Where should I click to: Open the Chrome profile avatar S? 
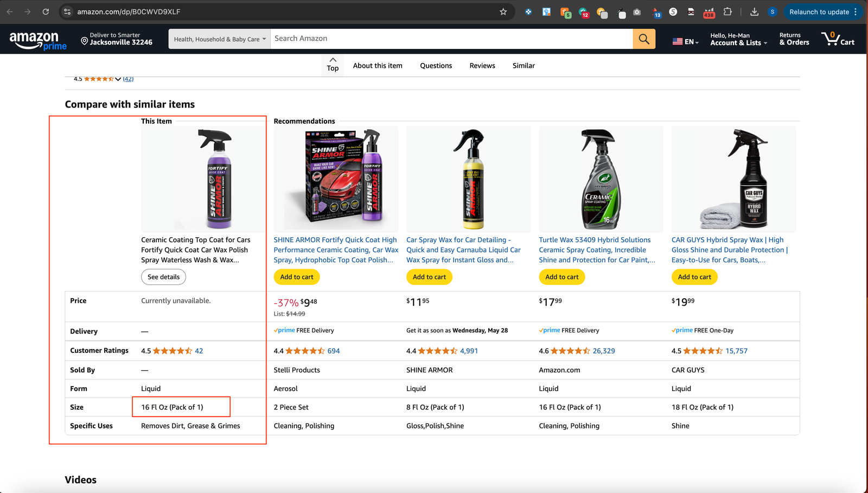(x=773, y=11)
